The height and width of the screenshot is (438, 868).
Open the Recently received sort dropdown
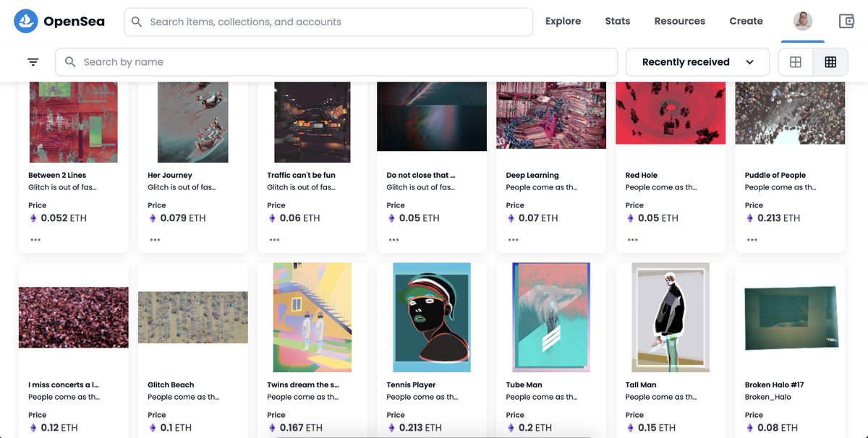[697, 61]
